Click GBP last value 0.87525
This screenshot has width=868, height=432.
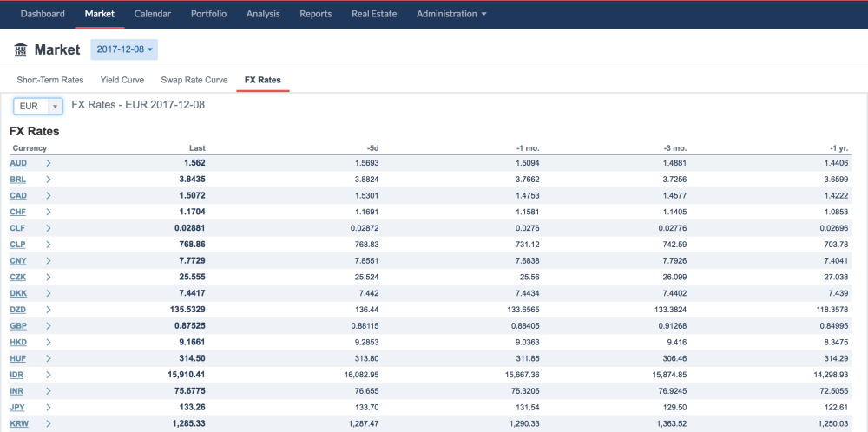click(188, 326)
